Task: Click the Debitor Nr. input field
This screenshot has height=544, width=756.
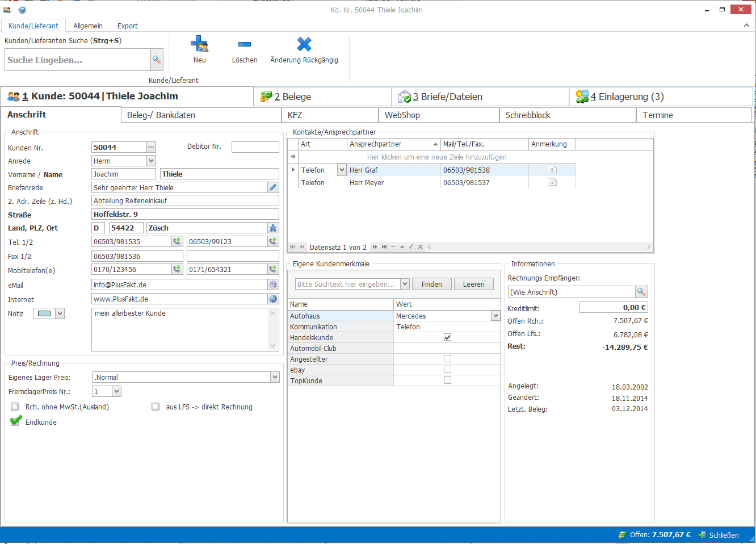Action: 255,147
